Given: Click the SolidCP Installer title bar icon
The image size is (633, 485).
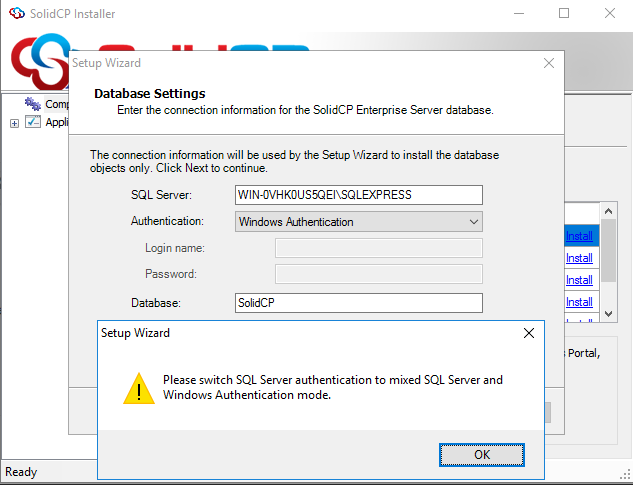Looking at the screenshot, I should (17, 13).
